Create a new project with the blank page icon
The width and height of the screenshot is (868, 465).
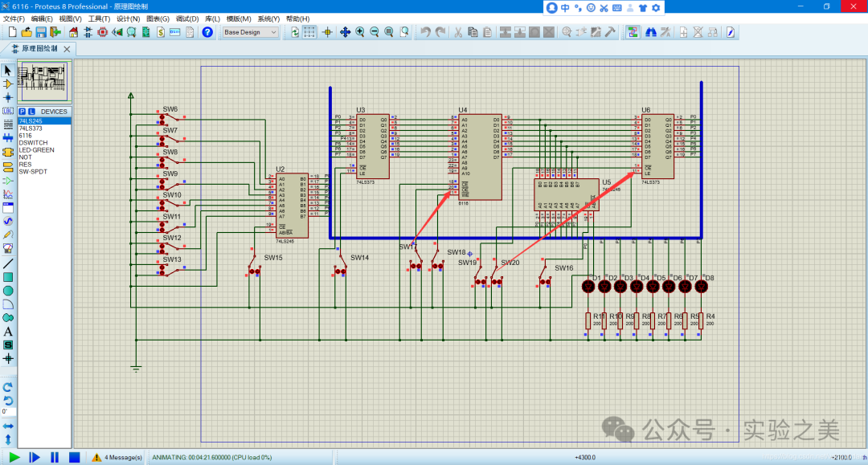click(x=12, y=33)
